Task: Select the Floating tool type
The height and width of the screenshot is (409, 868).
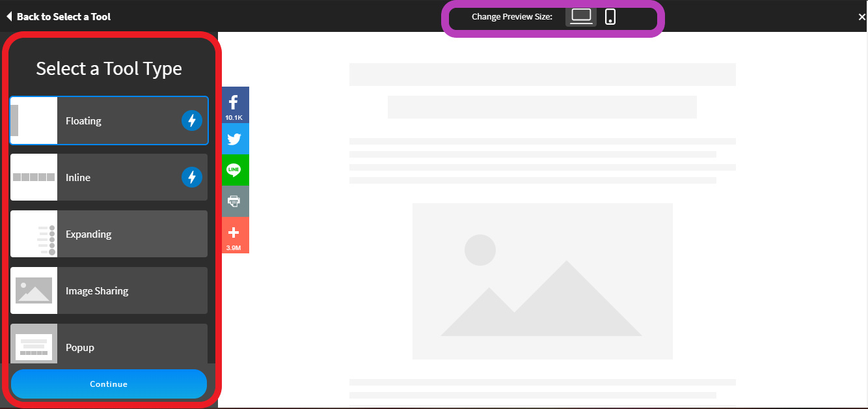Action: (x=109, y=120)
